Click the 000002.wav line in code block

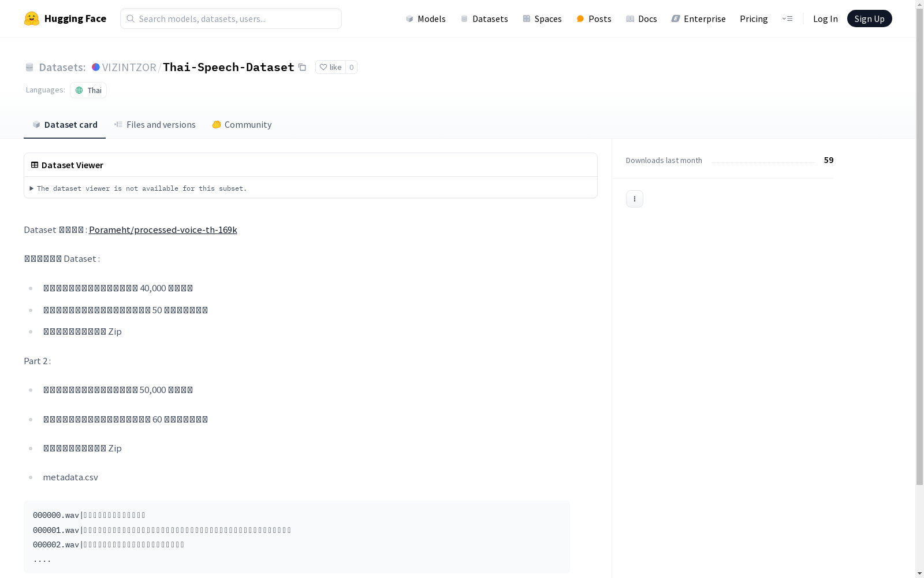tap(109, 544)
